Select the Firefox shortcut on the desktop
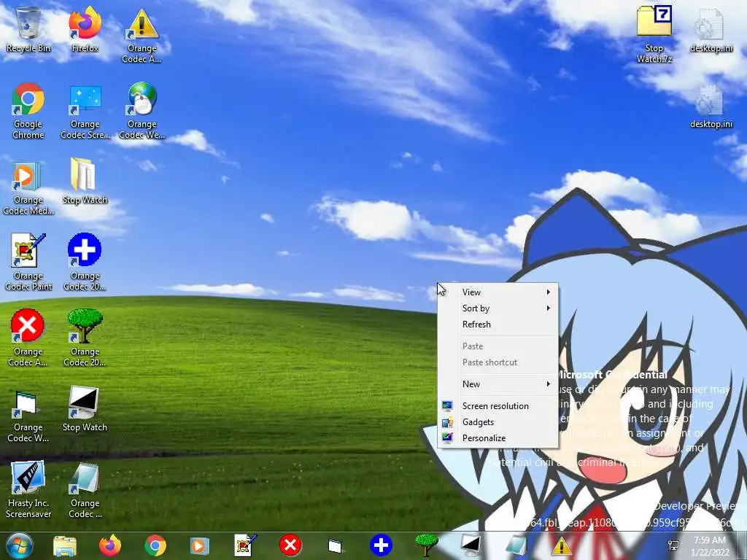The image size is (747, 560). coord(85,29)
